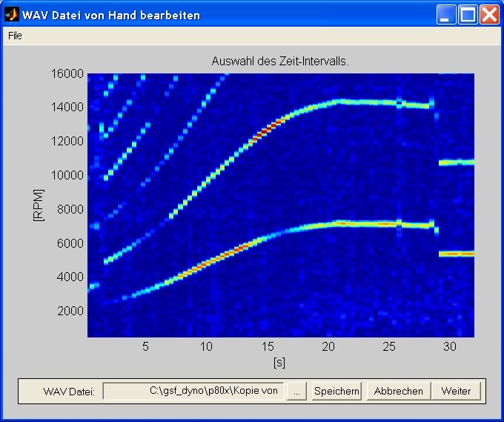
Task: Click the 20 tick on the time axis
Action: 328,346
